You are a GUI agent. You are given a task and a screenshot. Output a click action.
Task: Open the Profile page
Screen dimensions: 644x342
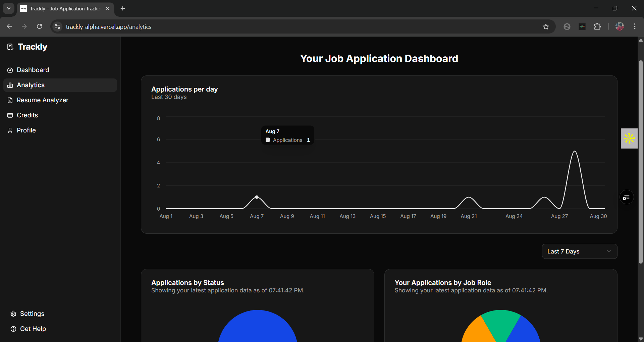60,130
